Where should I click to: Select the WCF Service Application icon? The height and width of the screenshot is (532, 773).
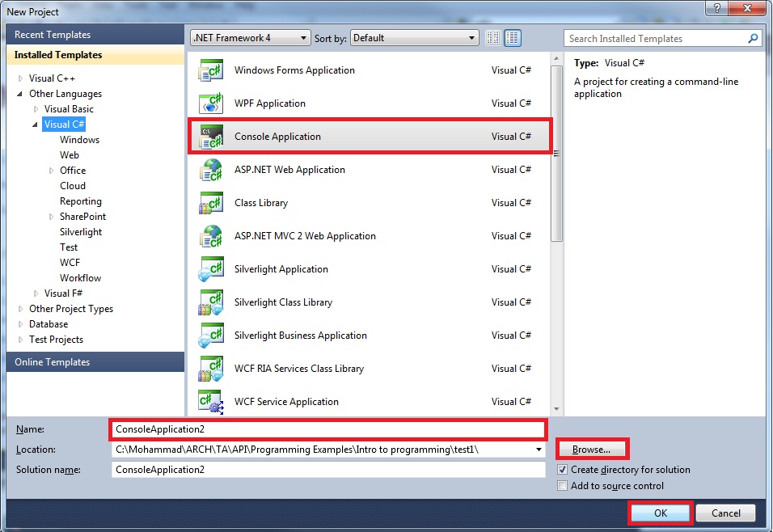click(211, 401)
